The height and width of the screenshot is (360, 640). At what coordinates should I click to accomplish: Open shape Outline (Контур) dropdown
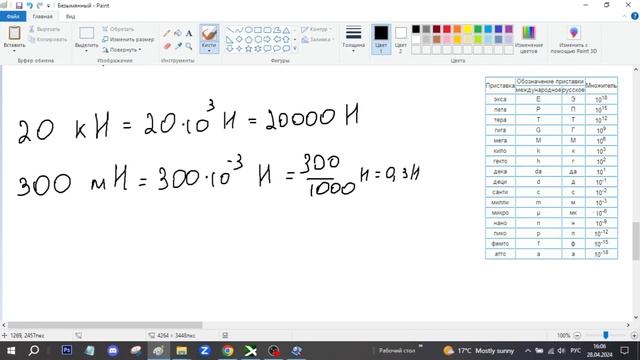click(316, 29)
